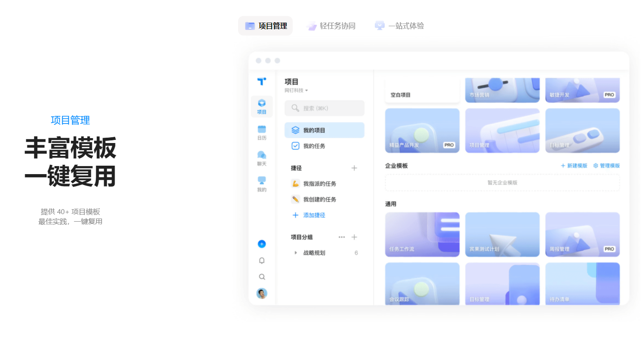Select the 任务工作流 template card
The height and width of the screenshot is (358, 644).
[x=422, y=234]
